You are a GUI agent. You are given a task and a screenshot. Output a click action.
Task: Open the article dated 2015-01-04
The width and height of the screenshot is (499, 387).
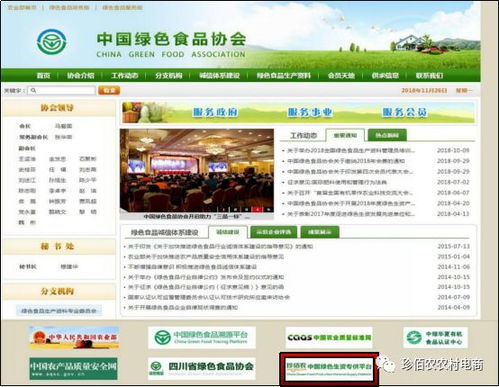(206, 257)
